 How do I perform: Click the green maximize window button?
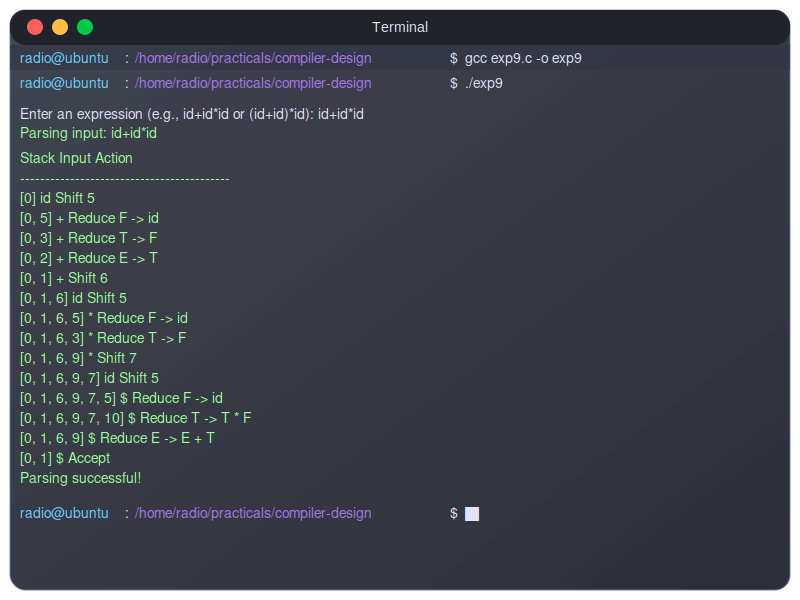click(x=85, y=27)
